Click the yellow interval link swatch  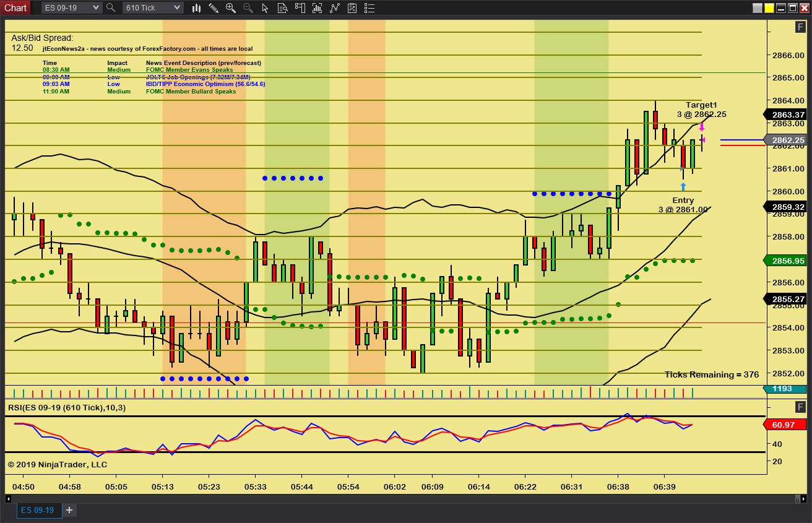(769, 8)
